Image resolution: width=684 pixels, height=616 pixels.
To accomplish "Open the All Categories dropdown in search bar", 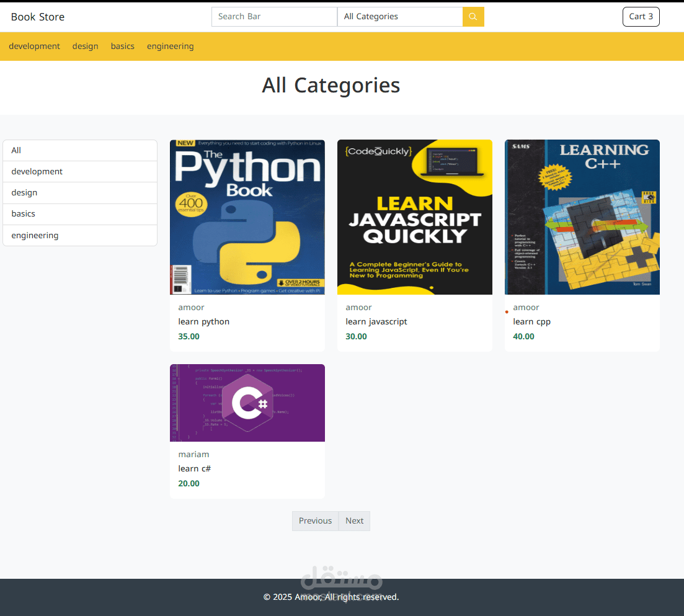I will pos(400,17).
